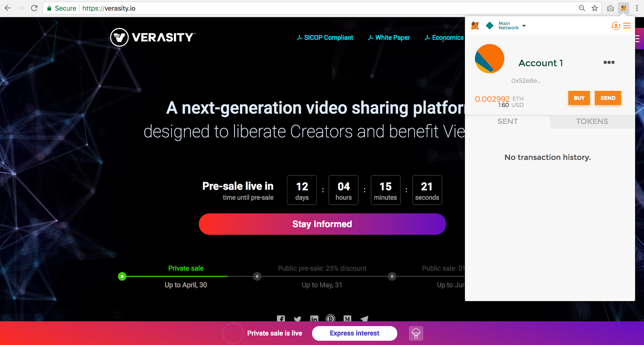Click the next-generation video sharing headline
This screenshot has height=345, width=644.
(315, 108)
